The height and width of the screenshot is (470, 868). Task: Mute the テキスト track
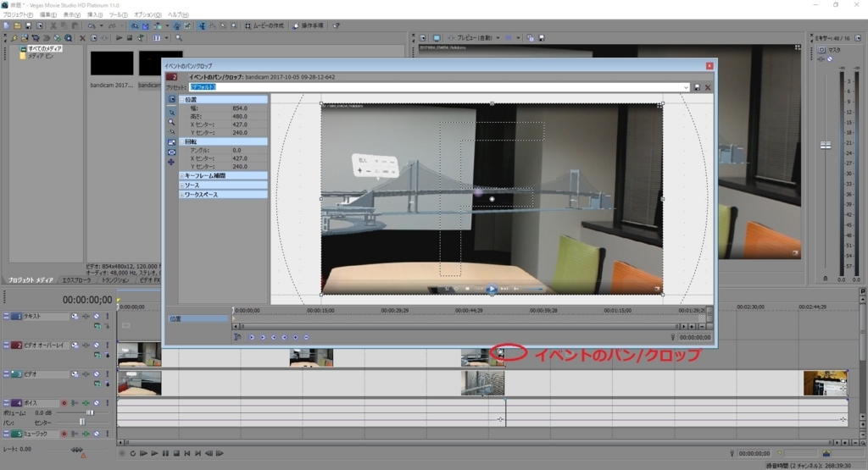click(x=97, y=317)
